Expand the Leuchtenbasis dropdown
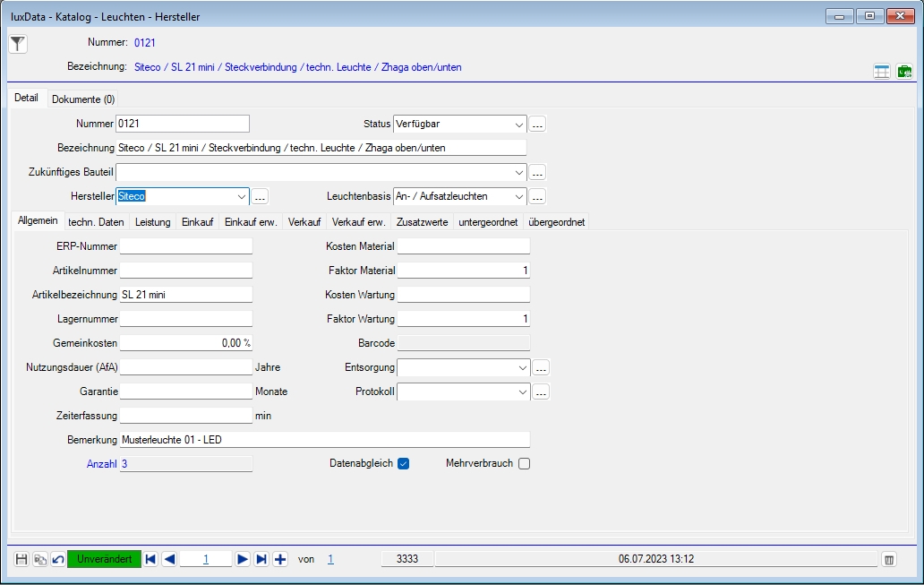This screenshot has height=585, width=924. (x=519, y=196)
